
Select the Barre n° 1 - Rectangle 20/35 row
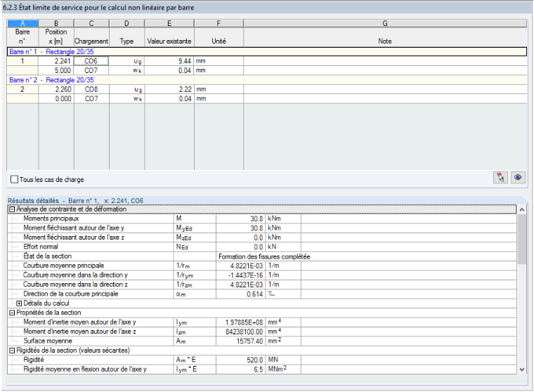[267, 52]
